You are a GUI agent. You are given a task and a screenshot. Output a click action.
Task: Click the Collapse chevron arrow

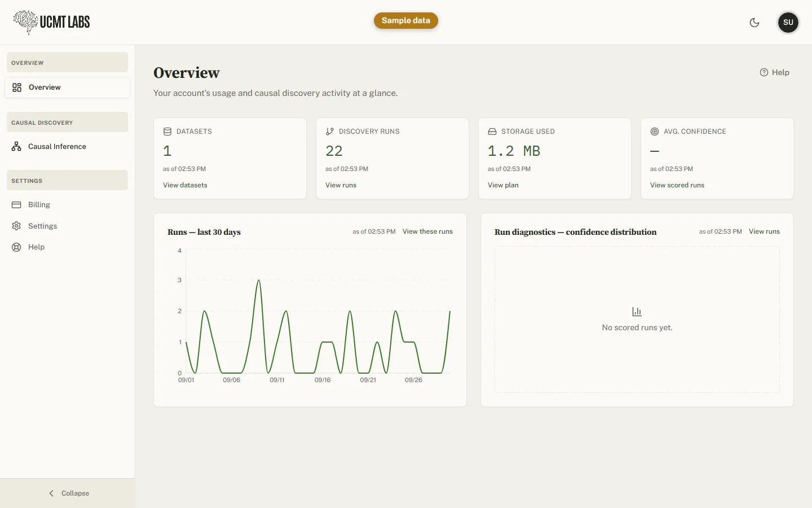51,493
